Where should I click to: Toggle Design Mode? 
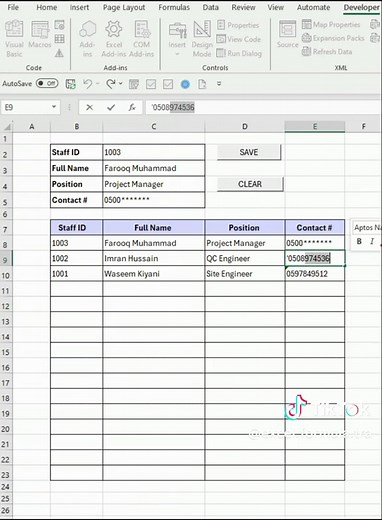(202, 39)
